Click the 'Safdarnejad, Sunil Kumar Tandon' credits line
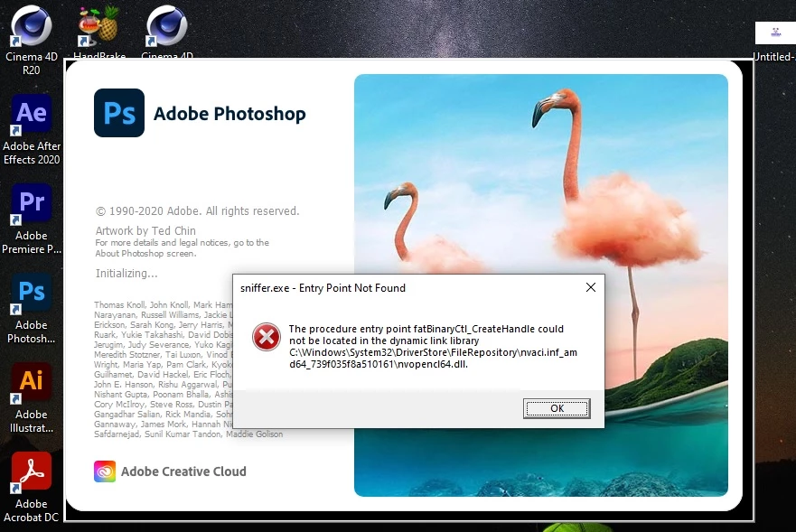The height and width of the screenshot is (532, 796). tap(188, 434)
